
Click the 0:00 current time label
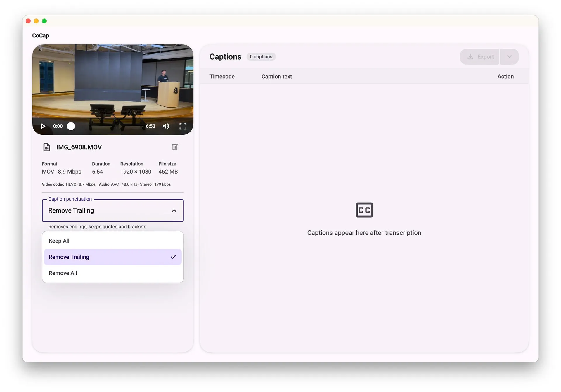tap(58, 126)
